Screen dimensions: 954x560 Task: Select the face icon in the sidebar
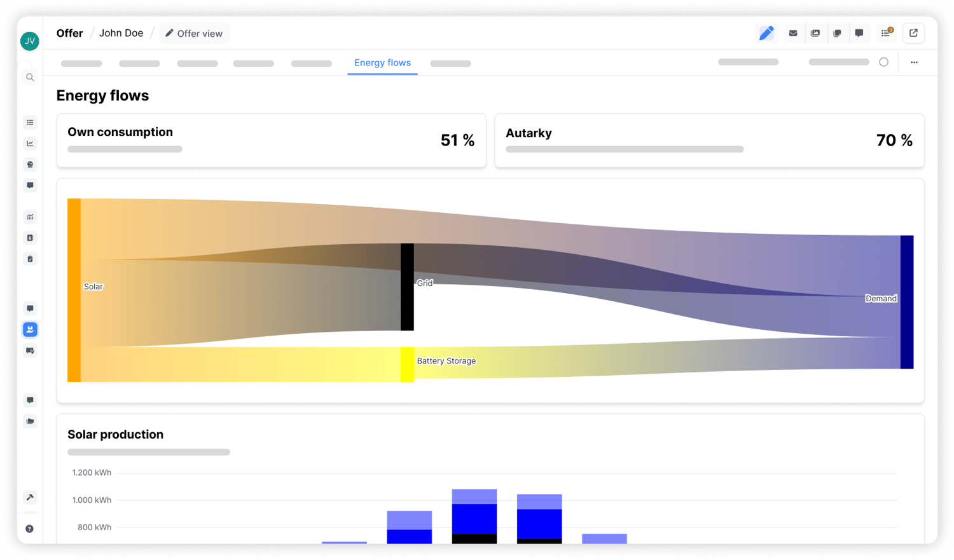30,164
